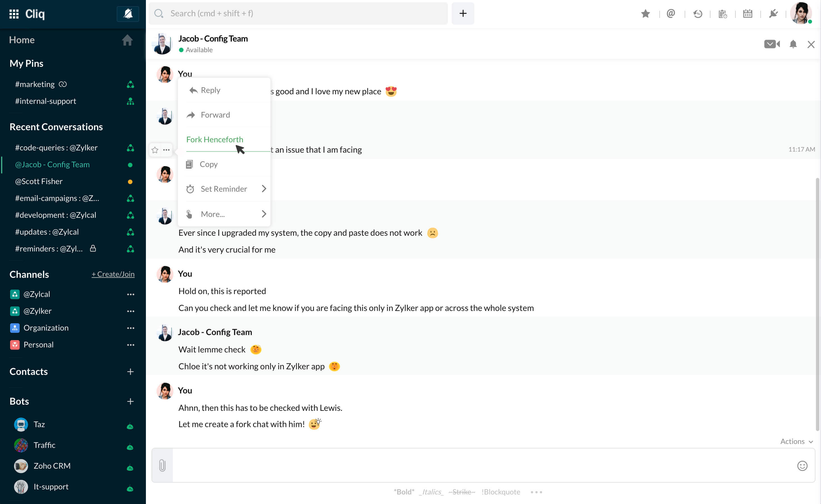Click the _Italics_ formatting hint
The width and height of the screenshot is (821, 504).
tap(431, 492)
